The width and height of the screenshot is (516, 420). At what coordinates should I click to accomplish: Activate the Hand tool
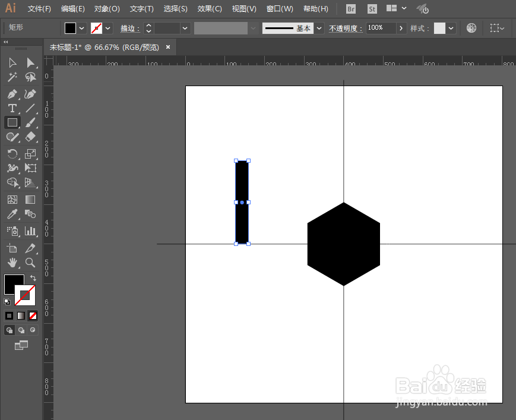12,263
